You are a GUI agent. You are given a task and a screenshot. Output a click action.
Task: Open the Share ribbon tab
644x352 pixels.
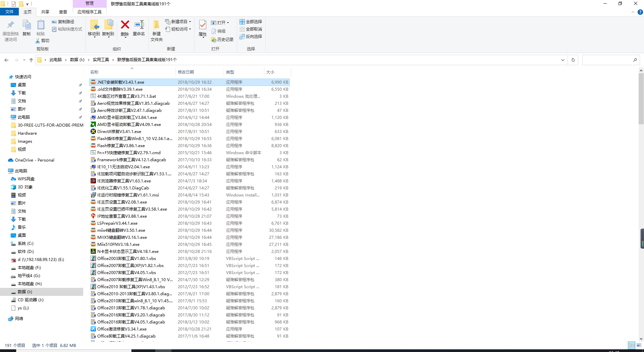45,12
